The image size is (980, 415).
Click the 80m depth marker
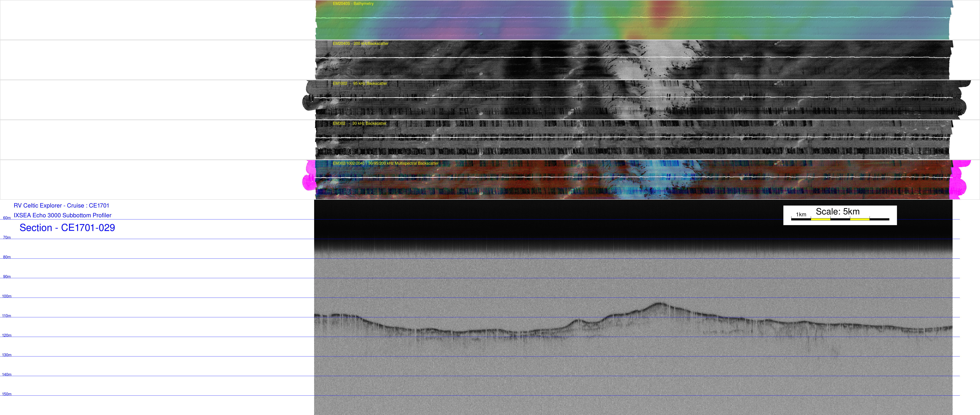click(7, 257)
